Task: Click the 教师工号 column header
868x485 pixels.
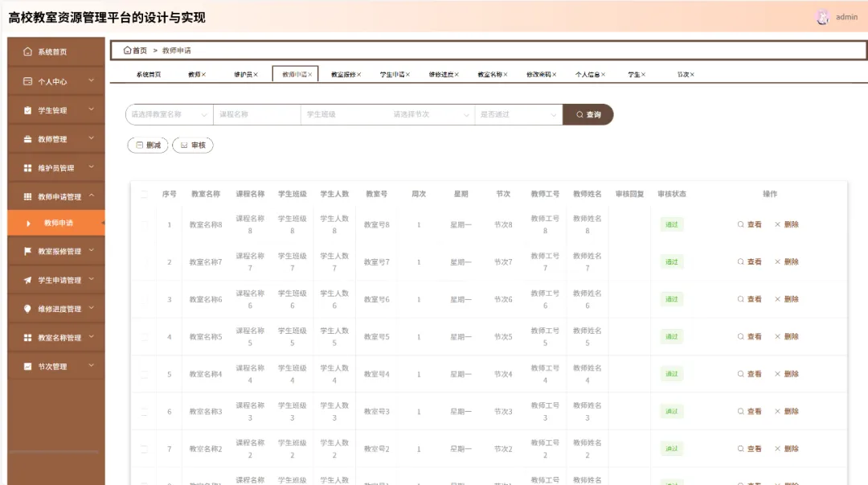Action: [545, 194]
